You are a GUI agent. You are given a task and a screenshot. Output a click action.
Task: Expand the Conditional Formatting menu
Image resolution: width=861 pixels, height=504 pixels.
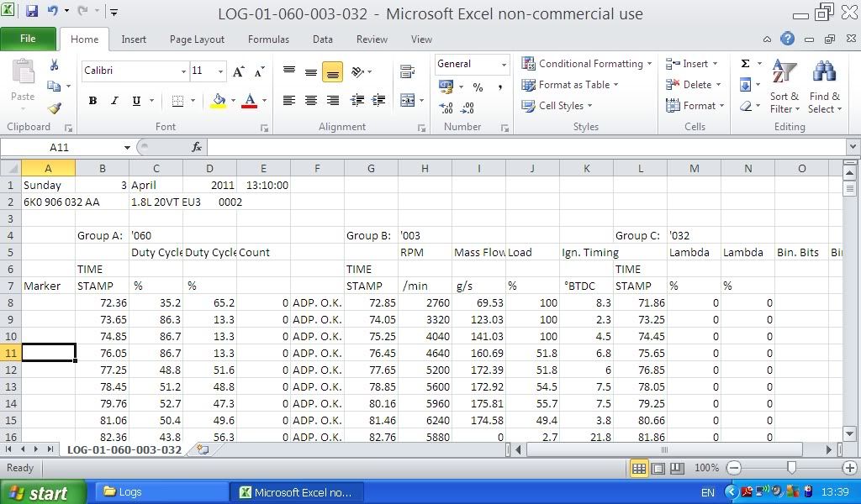click(x=587, y=64)
